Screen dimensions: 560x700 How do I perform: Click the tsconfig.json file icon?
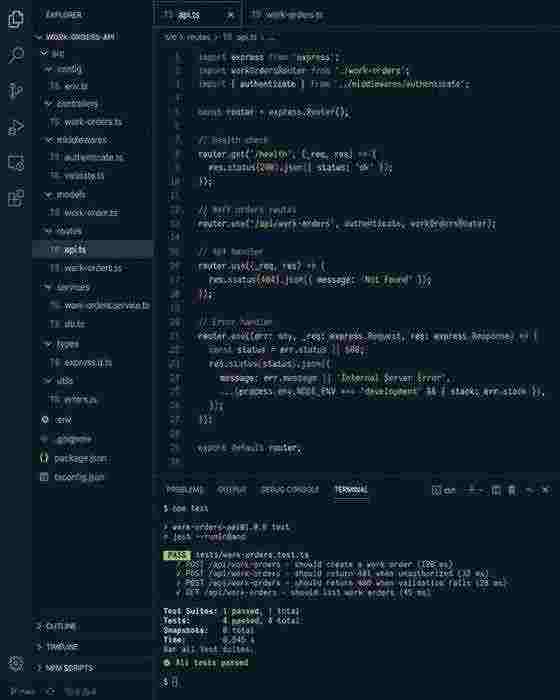click(44, 477)
